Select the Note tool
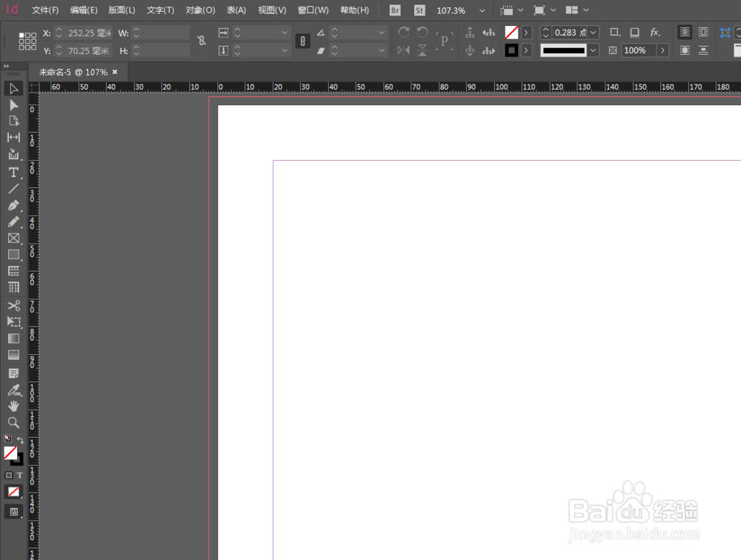The height and width of the screenshot is (560, 741). point(13,373)
